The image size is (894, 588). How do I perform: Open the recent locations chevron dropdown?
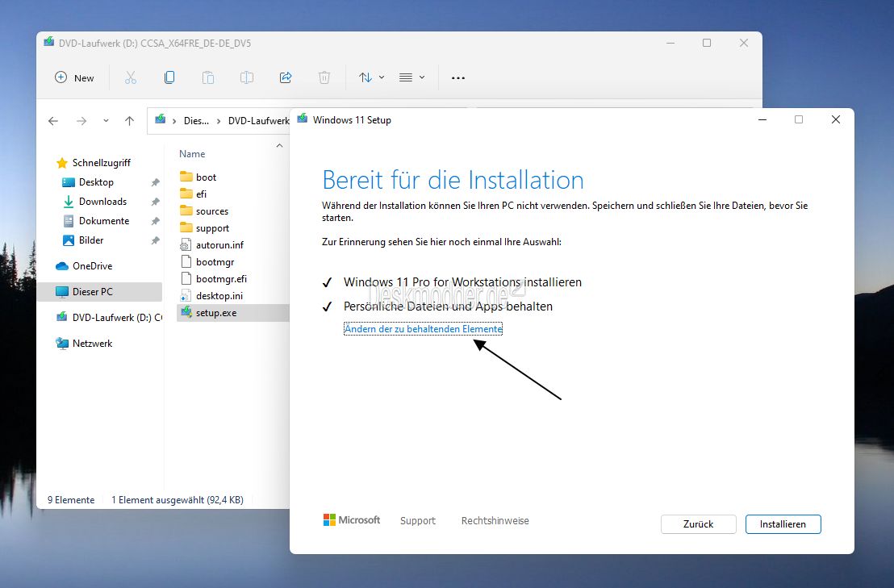tap(106, 121)
